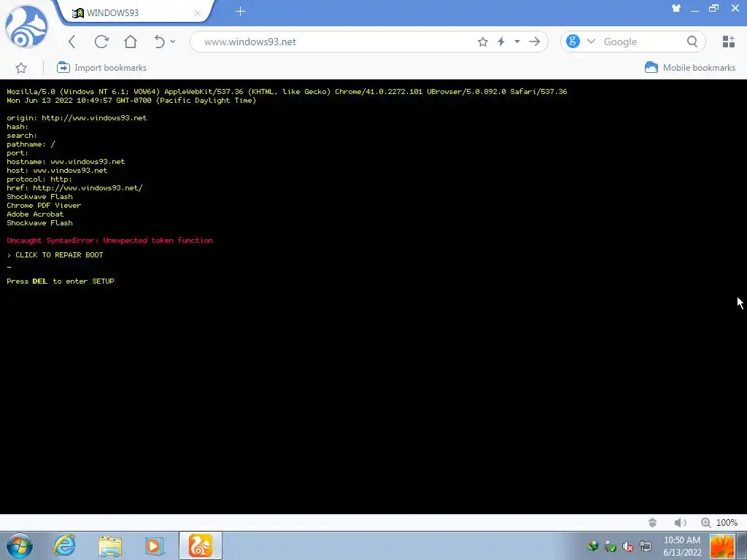The width and height of the screenshot is (747, 560).
Task: Click the 'Adobe Acrobat' line
Action: pos(35,214)
